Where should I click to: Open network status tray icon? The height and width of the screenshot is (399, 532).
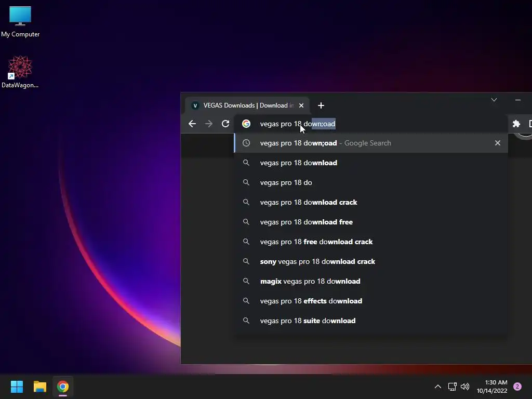click(x=453, y=387)
